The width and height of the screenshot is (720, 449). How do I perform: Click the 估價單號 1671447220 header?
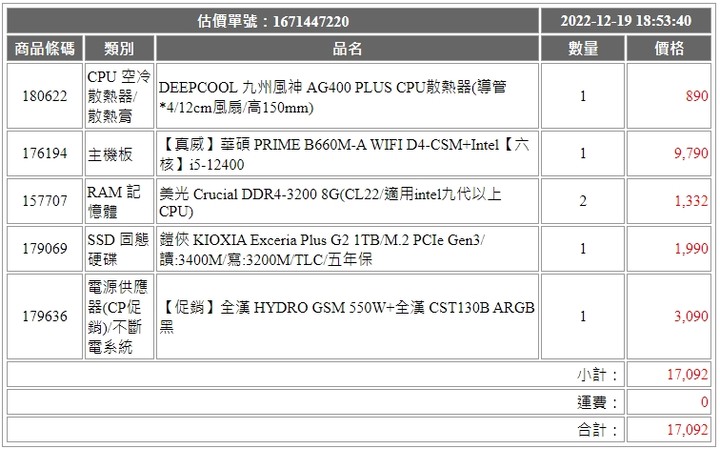pyautogui.click(x=273, y=21)
